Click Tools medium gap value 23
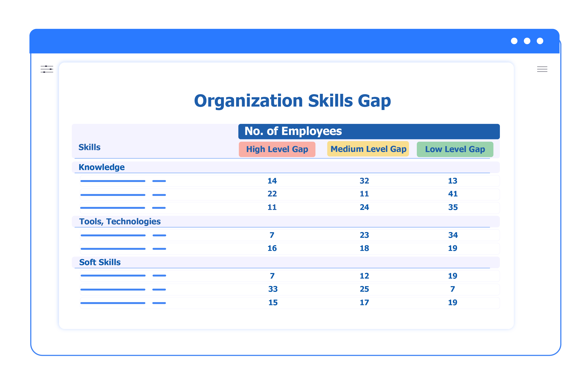This screenshot has width=588, height=376. (x=364, y=235)
